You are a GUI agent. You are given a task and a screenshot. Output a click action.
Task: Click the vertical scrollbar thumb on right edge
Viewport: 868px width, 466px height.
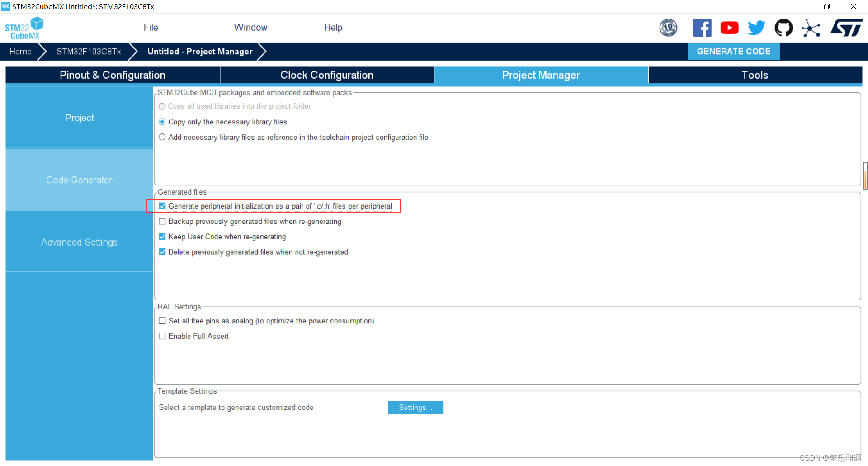tap(865, 176)
